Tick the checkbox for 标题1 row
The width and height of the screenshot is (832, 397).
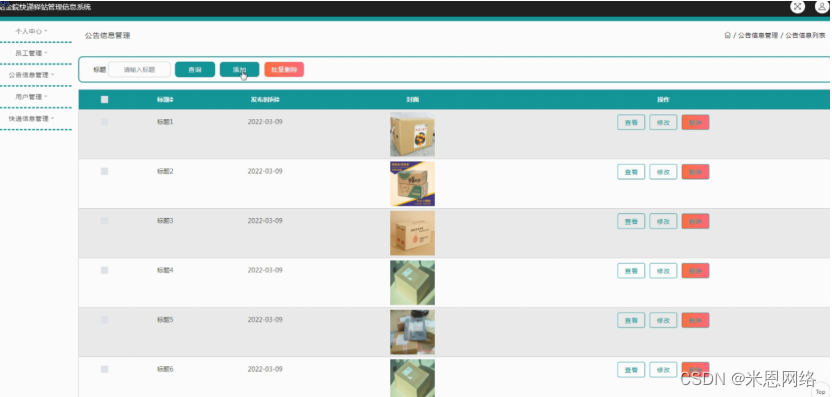tap(105, 122)
